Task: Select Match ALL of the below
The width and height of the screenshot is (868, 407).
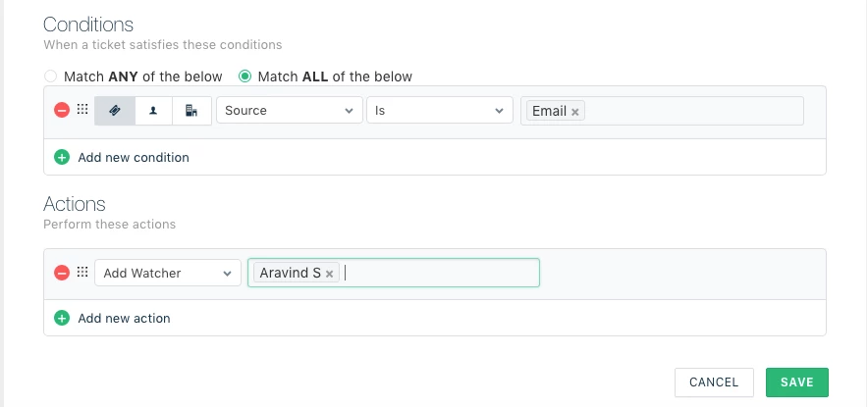Action: pyautogui.click(x=245, y=76)
